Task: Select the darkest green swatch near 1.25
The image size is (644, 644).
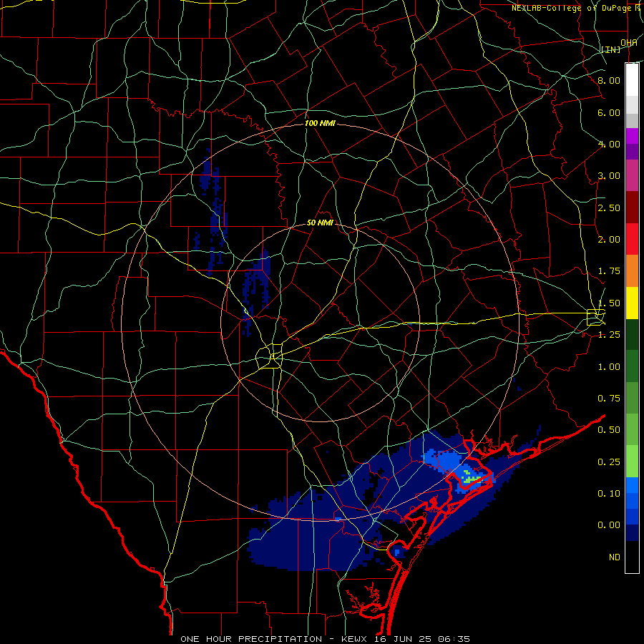Action: 632,334
